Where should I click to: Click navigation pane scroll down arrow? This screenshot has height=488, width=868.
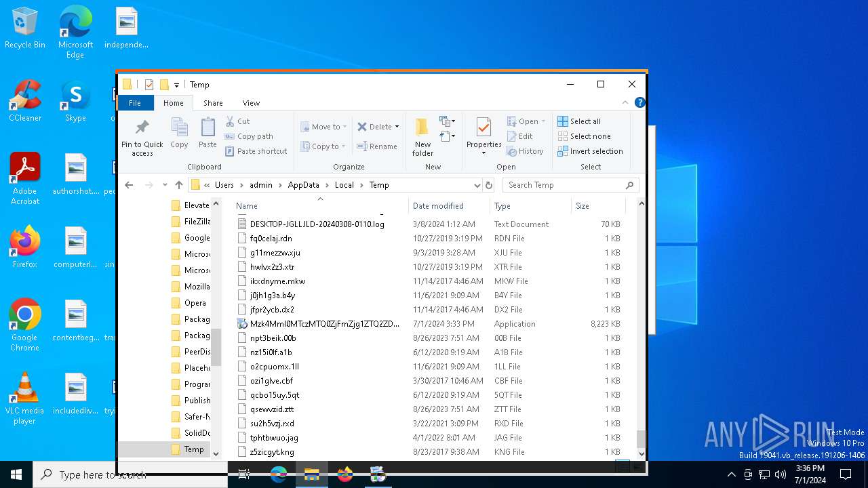coord(216,453)
